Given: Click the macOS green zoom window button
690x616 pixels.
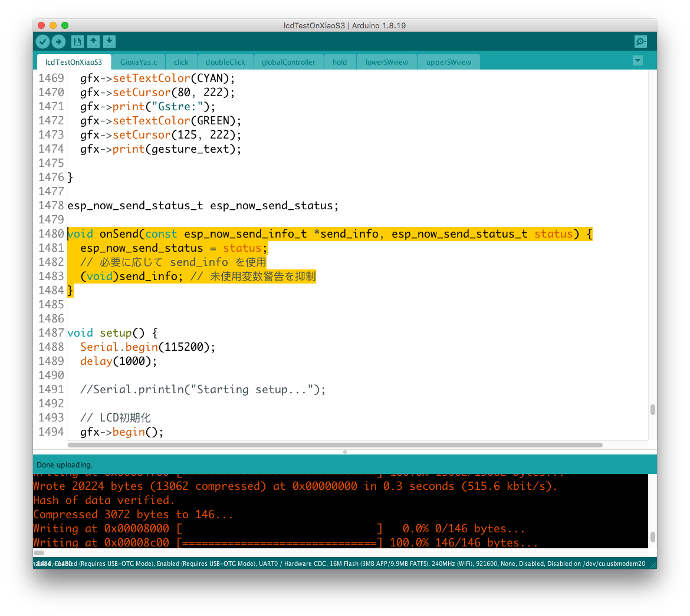Looking at the screenshot, I should pyautogui.click(x=65, y=25).
